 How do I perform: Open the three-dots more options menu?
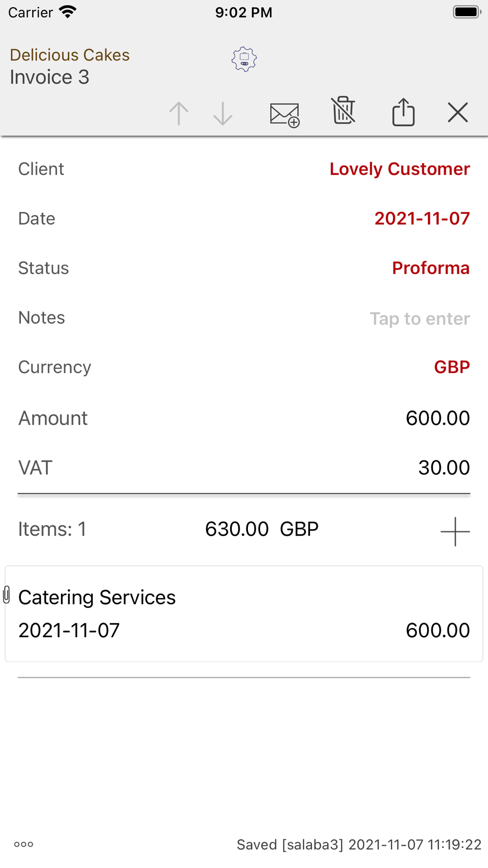pos(23,844)
